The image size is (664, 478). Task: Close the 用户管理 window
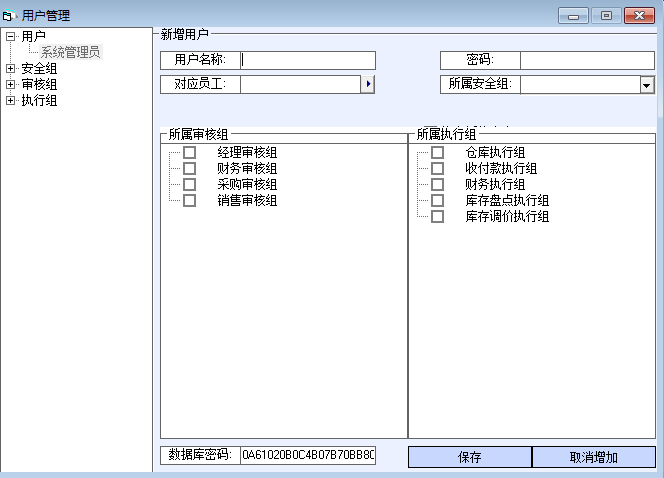tap(639, 16)
